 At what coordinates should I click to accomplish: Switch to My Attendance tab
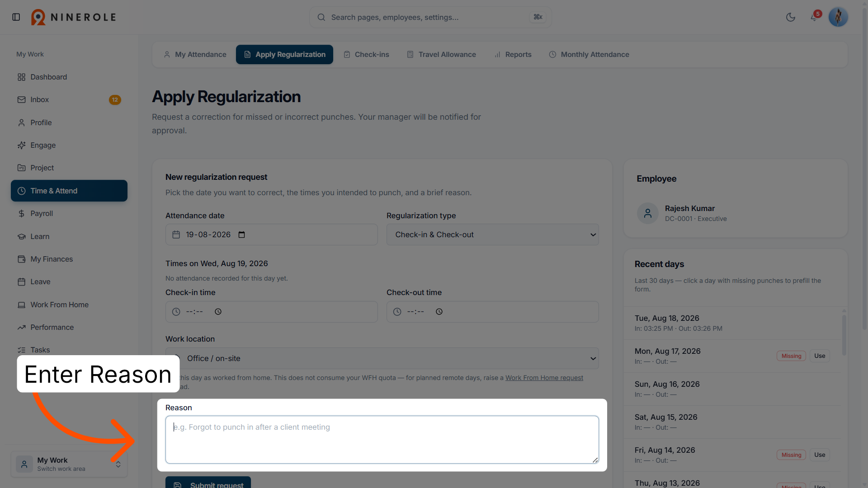coord(195,55)
